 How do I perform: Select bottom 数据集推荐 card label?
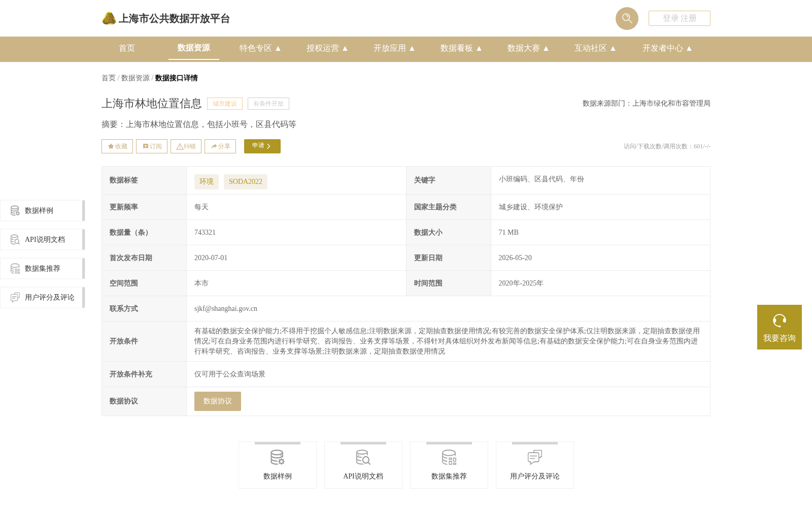pyautogui.click(x=449, y=477)
